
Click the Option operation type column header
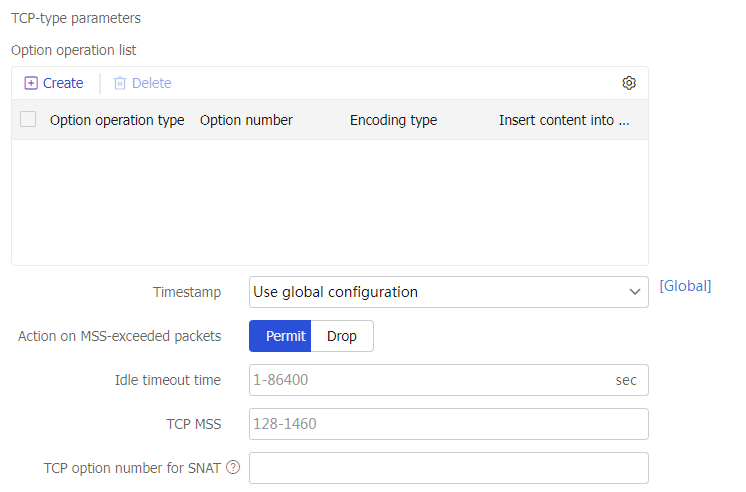pyautogui.click(x=117, y=120)
